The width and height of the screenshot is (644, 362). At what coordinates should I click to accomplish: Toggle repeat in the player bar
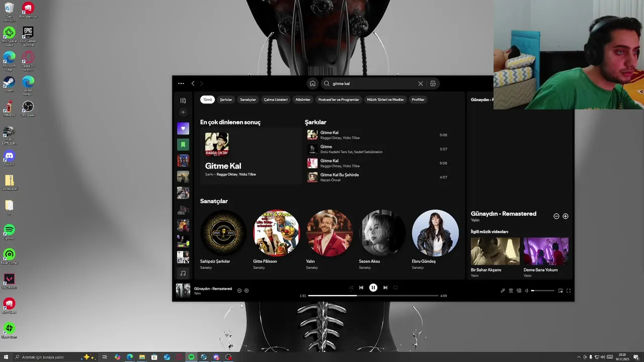coord(395,288)
